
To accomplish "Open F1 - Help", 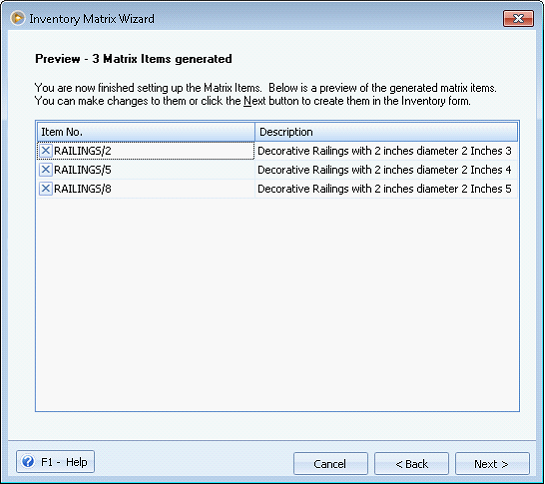I will pos(55,462).
